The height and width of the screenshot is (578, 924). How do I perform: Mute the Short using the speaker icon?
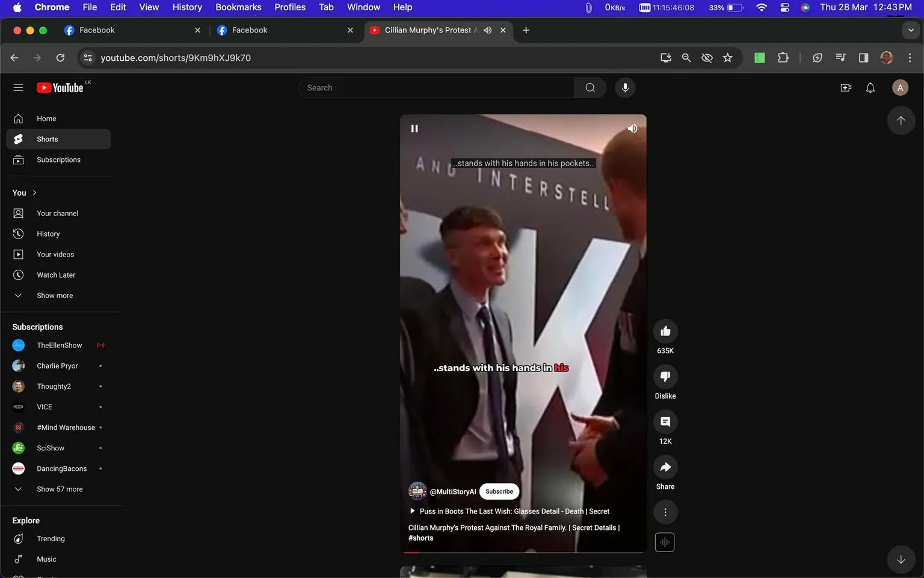(x=632, y=128)
